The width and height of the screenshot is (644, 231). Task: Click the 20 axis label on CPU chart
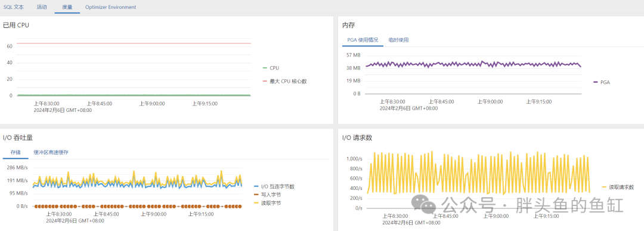pyautogui.click(x=10, y=79)
